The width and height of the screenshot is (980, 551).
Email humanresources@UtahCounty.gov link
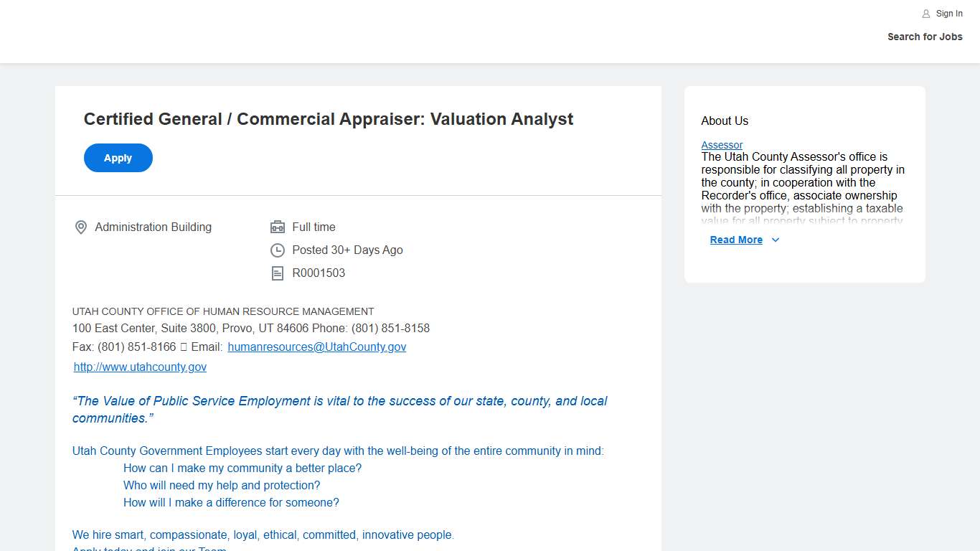click(316, 347)
